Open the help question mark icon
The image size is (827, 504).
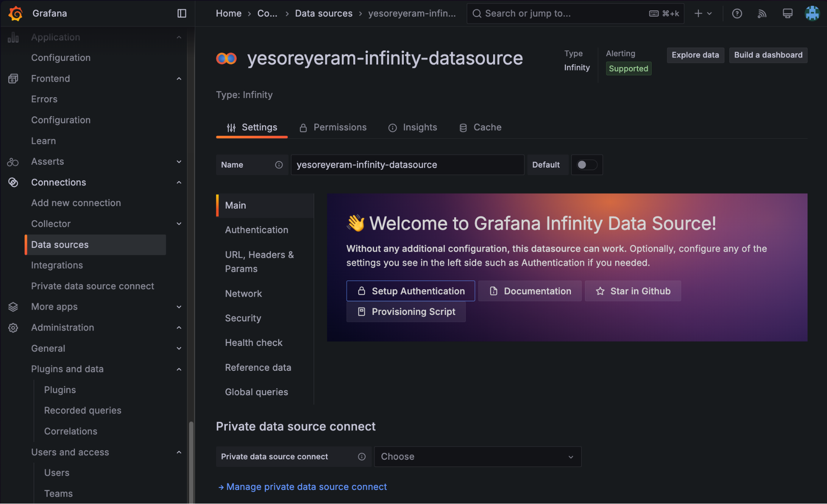(x=737, y=13)
